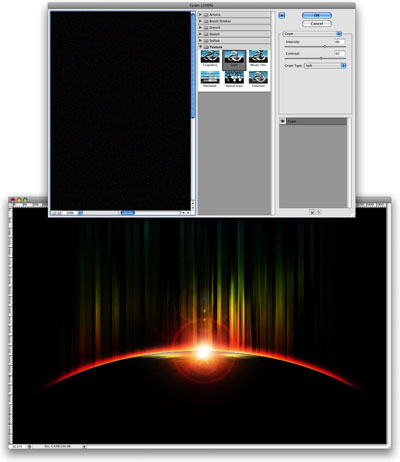Screen dimensions: 400x462
Task: Click the Intensity slider handle
Action: [325, 47]
